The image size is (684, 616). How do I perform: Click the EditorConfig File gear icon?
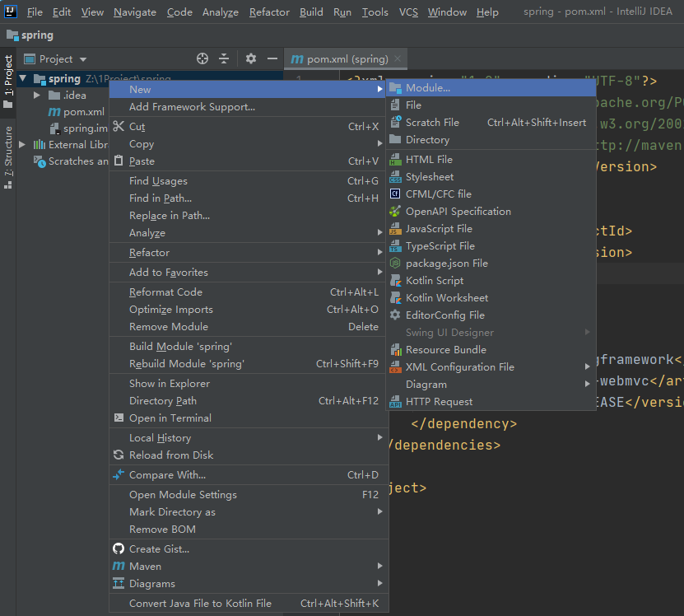pos(395,315)
